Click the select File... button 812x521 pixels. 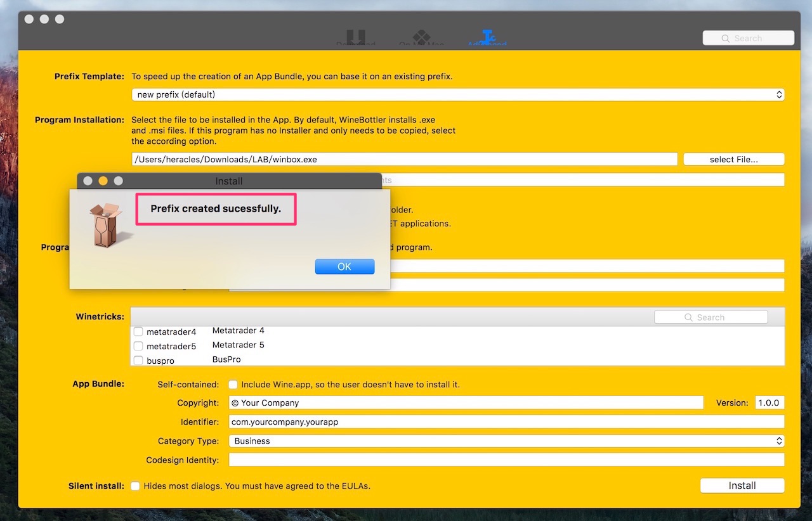tap(734, 159)
